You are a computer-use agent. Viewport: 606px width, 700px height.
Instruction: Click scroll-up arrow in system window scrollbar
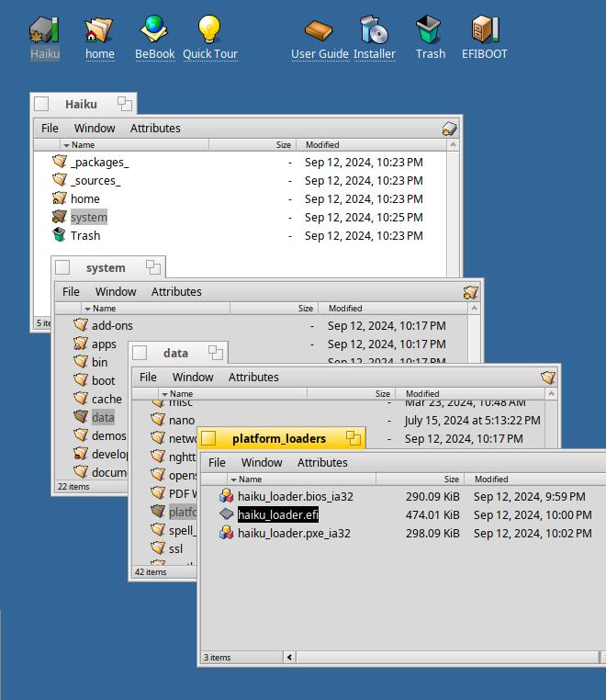point(474,308)
